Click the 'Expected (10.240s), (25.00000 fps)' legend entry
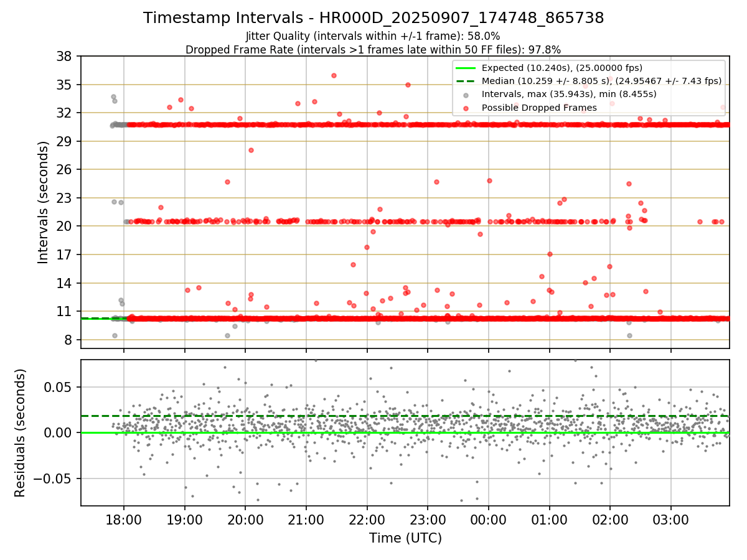Viewport: 747px width, 560px height. click(562, 68)
